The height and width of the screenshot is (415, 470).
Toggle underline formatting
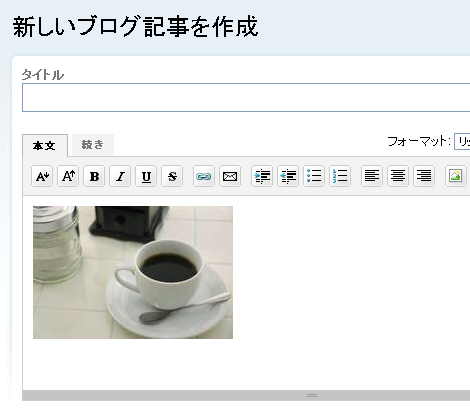click(x=146, y=176)
